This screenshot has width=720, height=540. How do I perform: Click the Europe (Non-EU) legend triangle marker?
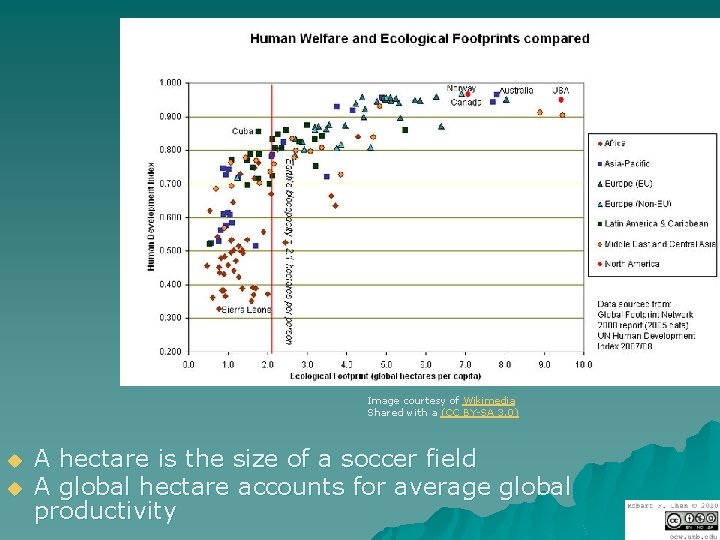tap(600, 204)
